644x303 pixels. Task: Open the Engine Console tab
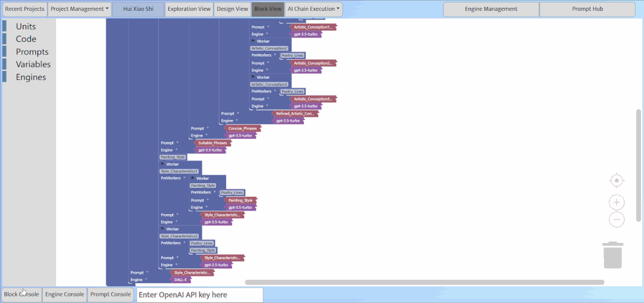click(64, 295)
